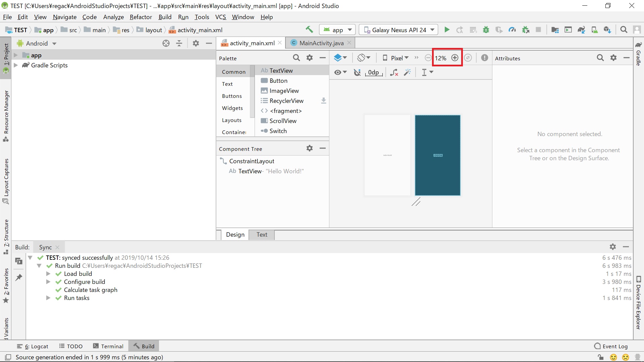This screenshot has height=362, width=644.
Task: Open AVD Manager icon in toolbar
Action: pos(594,29)
